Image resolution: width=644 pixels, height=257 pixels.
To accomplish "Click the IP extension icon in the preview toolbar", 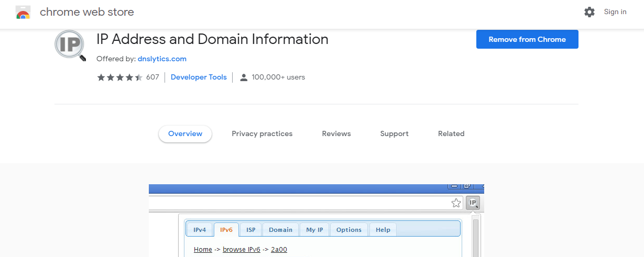I will point(473,203).
